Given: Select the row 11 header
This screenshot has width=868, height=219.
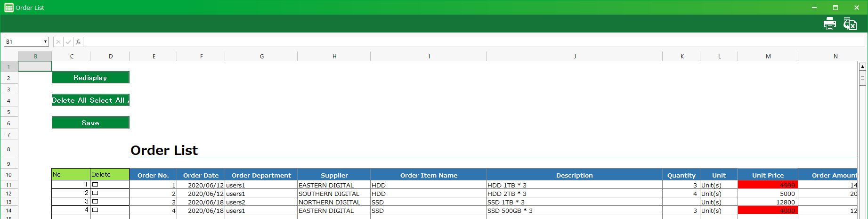Looking at the screenshot, I should [8, 185].
